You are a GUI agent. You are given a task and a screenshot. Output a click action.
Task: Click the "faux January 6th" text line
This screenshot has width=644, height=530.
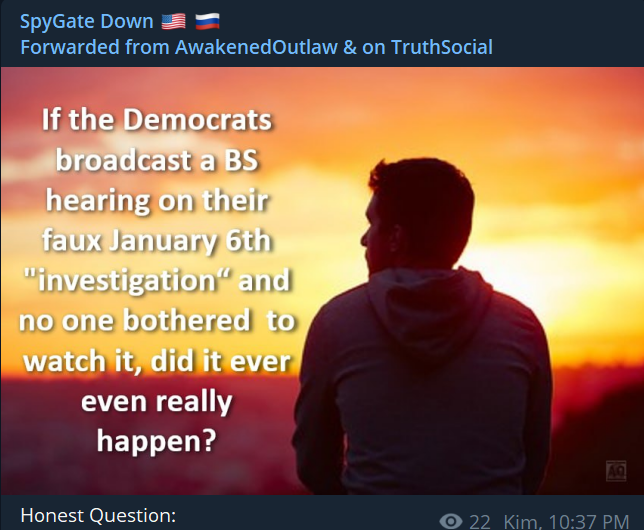[156, 241]
